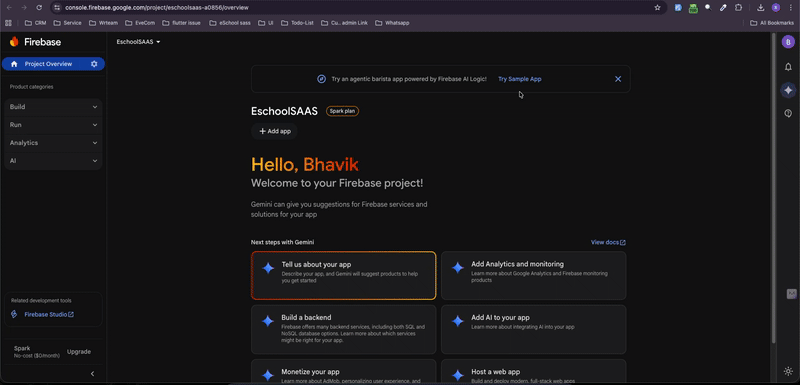Image resolution: width=800 pixels, height=385 pixels.
Task: Click the Project Overview home icon
Action: (x=14, y=64)
